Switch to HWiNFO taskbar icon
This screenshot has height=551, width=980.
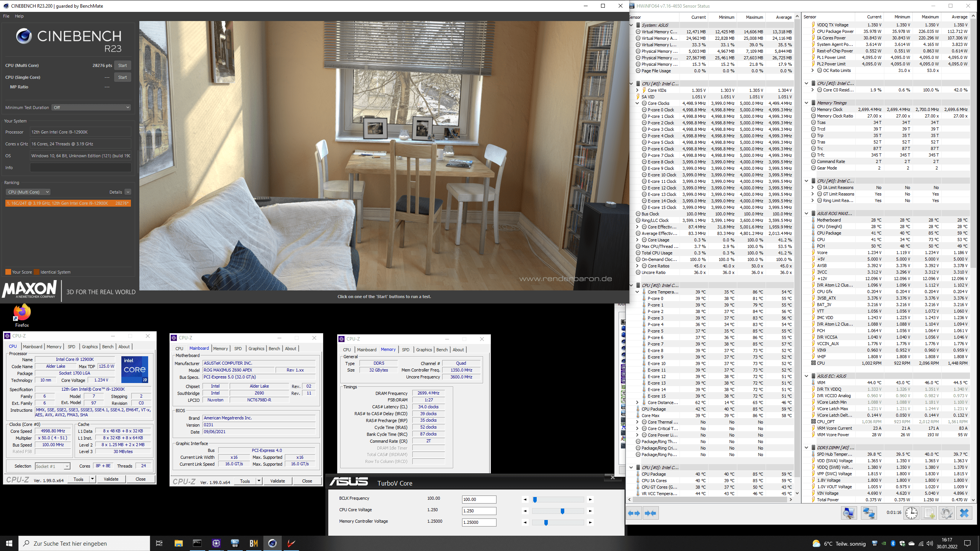point(235,543)
